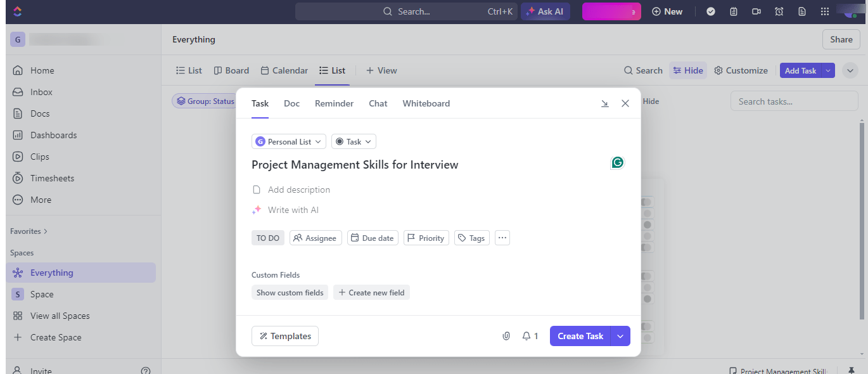Screen dimensions: 868x374
Task: Open Dashboards in sidebar
Action: (x=53, y=135)
